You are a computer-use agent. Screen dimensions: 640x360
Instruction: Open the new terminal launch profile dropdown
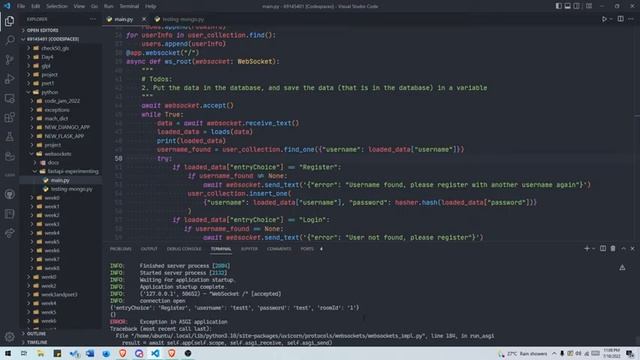[593, 249]
